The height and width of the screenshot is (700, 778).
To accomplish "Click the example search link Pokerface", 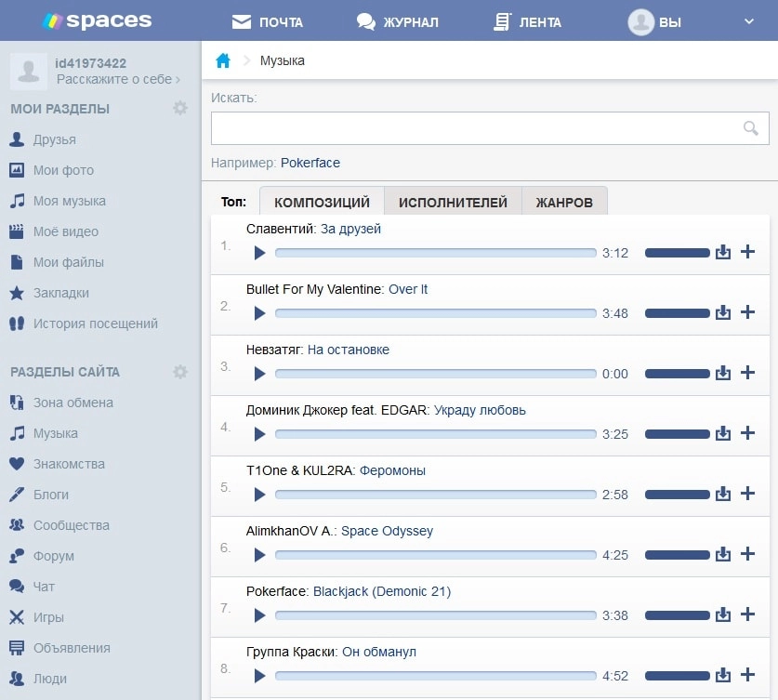I will (310, 163).
